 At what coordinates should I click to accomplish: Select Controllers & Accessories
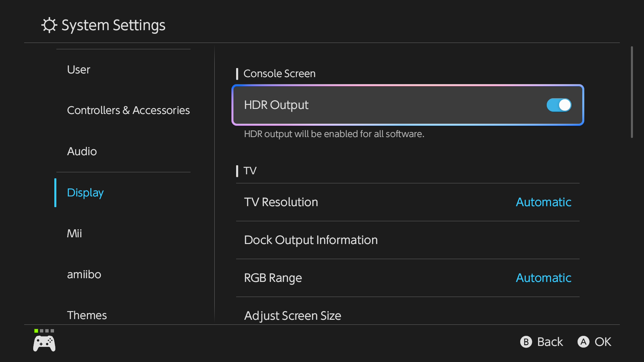point(128,110)
